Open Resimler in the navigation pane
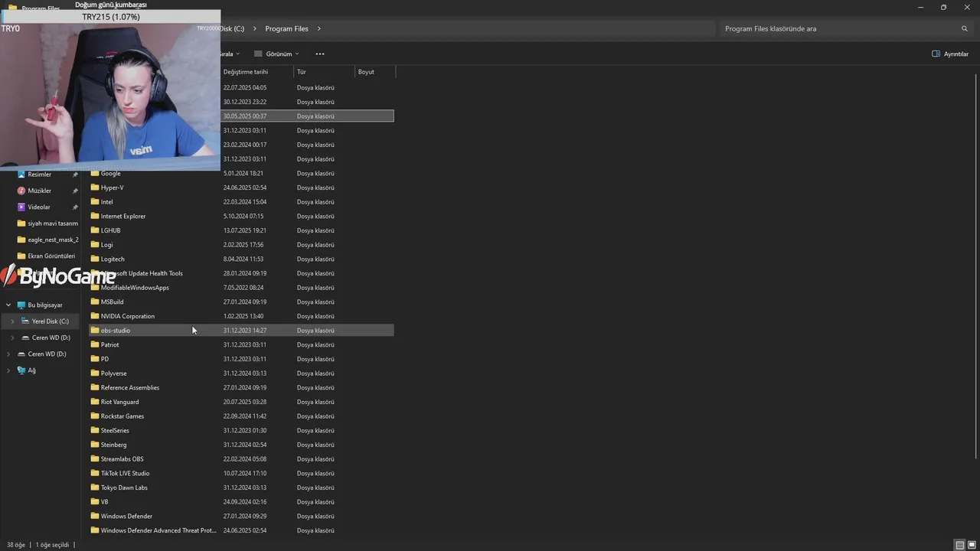The image size is (980, 551). (x=40, y=174)
